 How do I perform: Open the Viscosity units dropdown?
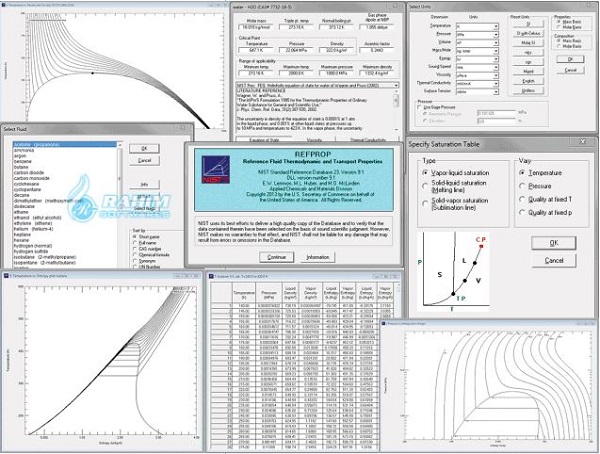coord(496,75)
